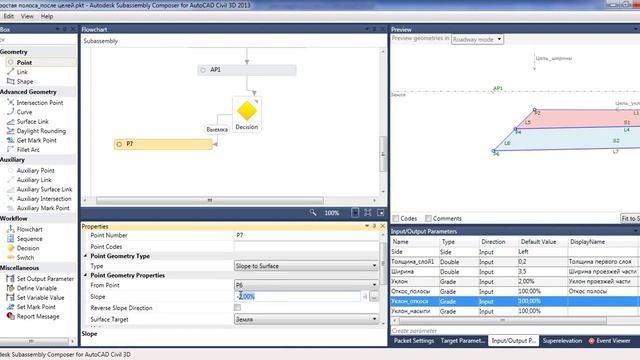Screen dimensions: 640x360
Task: Pick the Switch workflow item
Action: tap(25, 257)
